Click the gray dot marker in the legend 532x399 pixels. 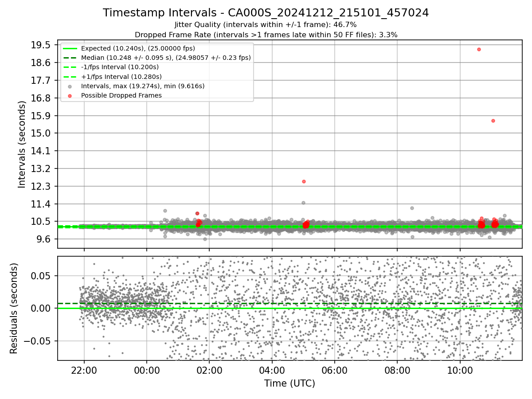click(x=70, y=86)
